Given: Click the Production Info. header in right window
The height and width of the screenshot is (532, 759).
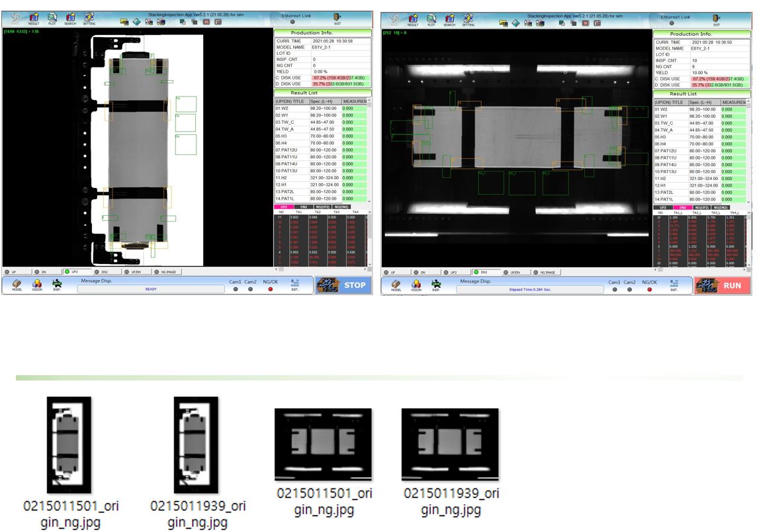Looking at the screenshot, I should click(x=702, y=34).
